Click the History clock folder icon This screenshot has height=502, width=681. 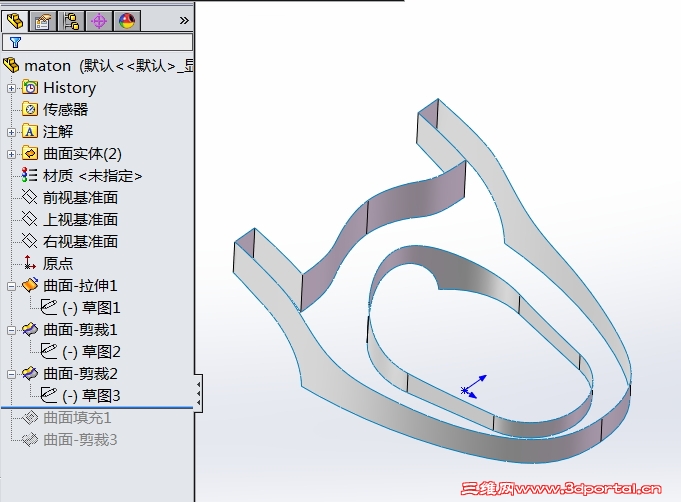pos(30,87)
